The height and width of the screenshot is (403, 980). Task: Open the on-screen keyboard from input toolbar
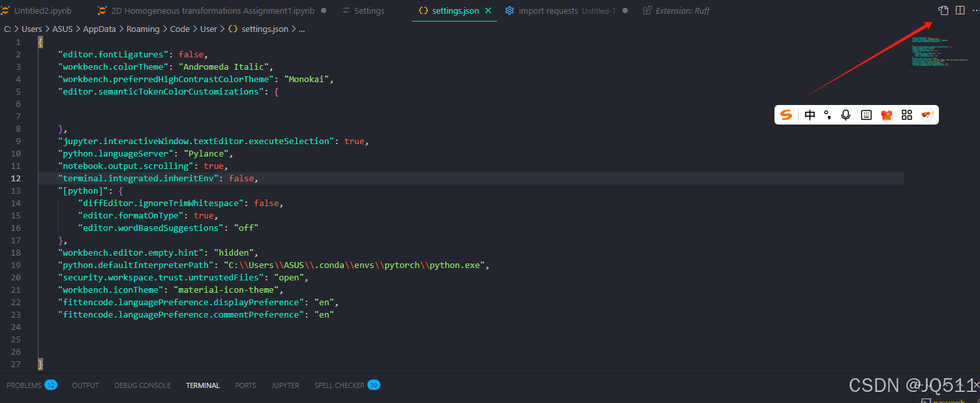click(x=866, y=115)
